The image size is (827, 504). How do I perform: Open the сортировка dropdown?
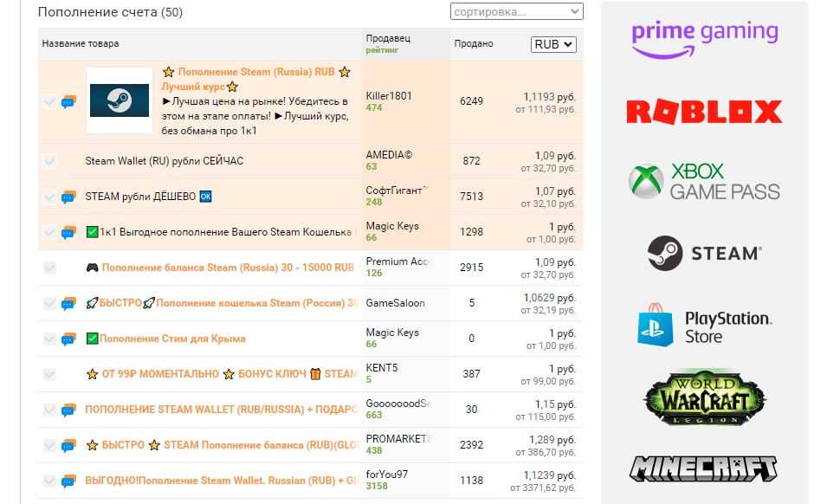click(x=517, y=12)
